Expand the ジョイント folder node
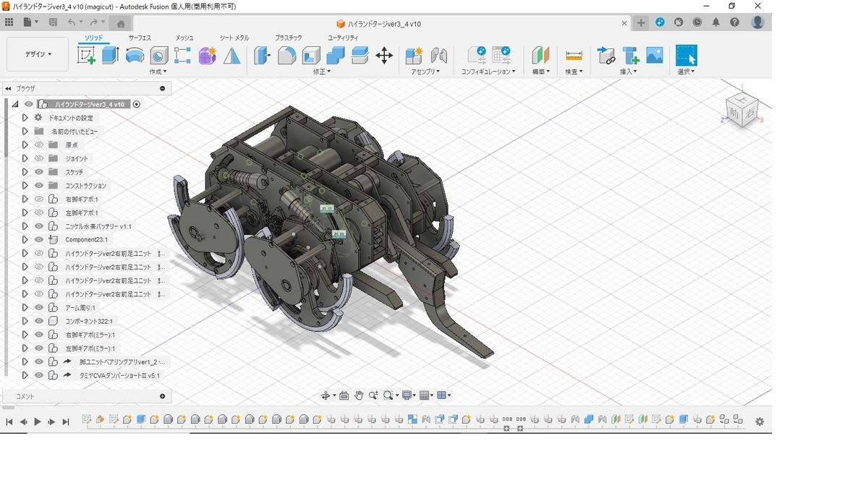This screenshot has height=488, width=868. point(25,158)
